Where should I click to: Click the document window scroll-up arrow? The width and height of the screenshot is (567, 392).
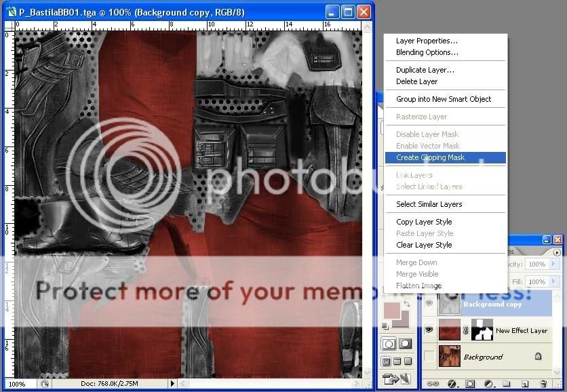click(367, 26)
